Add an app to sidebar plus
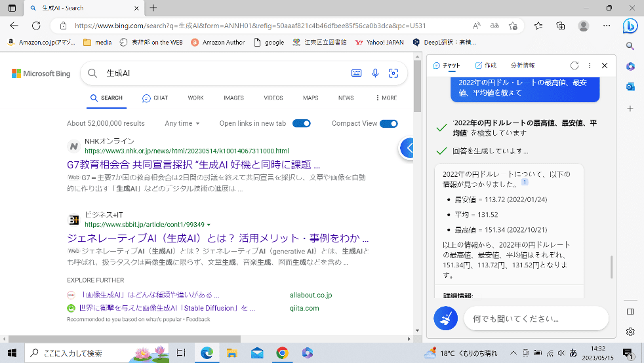 click(630, 109)
